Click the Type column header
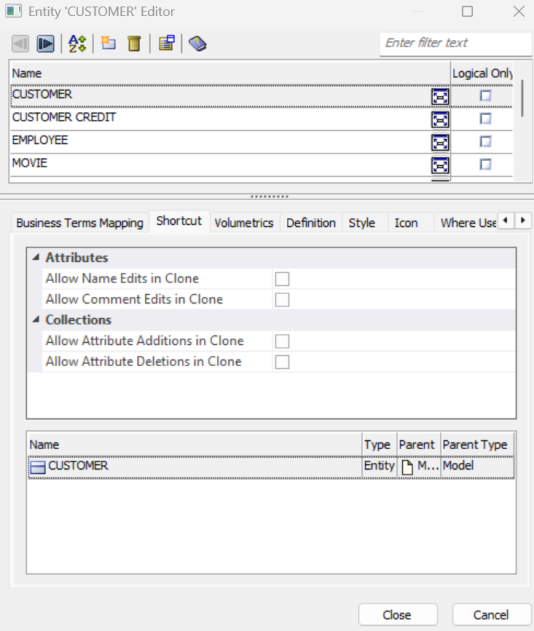The width and height of the screenshot is (534, 631). click(x=379, y=444)
